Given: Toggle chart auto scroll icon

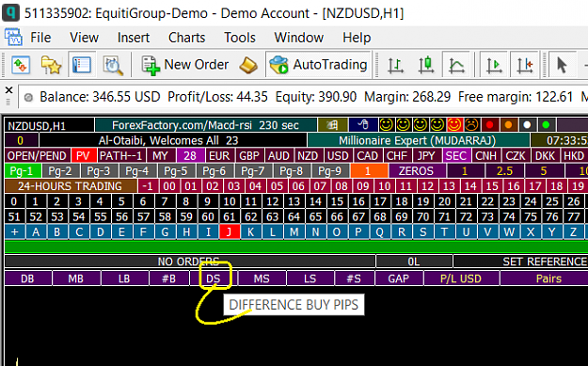Looking at the screenshot, I should [494, 65].
